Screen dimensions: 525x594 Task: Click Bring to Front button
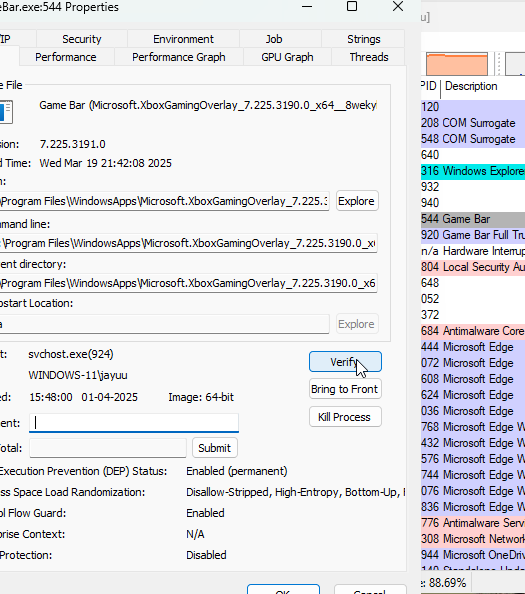pyautogui.click(x=345, y=389)
